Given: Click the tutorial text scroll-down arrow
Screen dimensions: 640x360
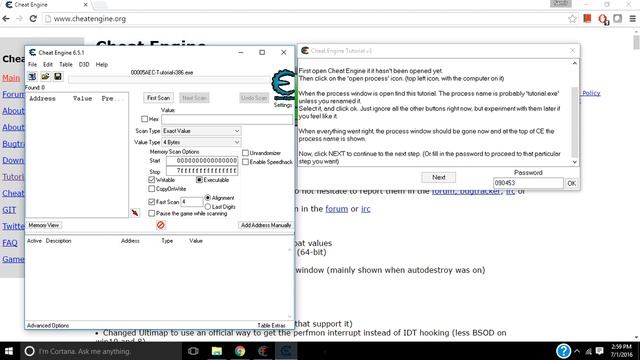Looking at the screenshot, I should 575,162.
